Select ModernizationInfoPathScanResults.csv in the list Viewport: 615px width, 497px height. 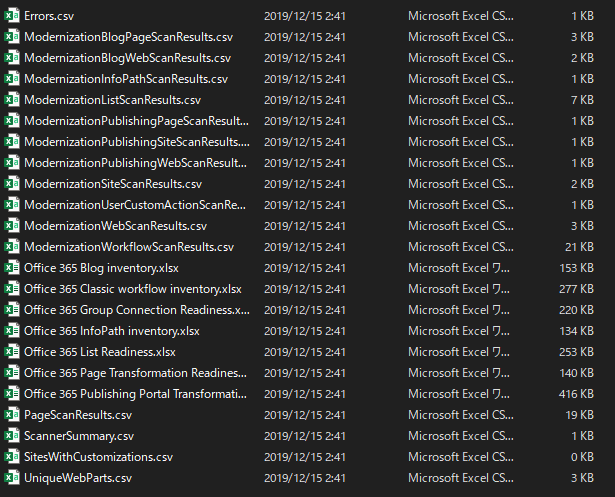pos(125,78)
